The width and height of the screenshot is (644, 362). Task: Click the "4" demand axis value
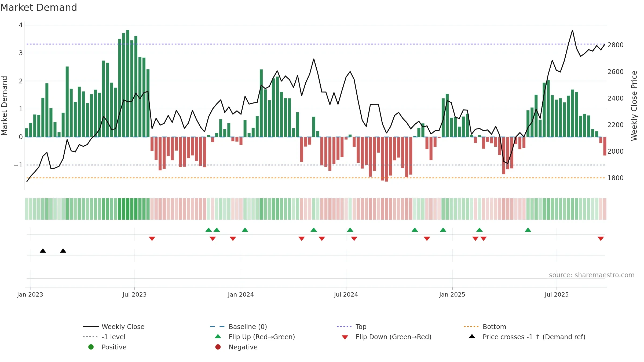coord(21,25)
